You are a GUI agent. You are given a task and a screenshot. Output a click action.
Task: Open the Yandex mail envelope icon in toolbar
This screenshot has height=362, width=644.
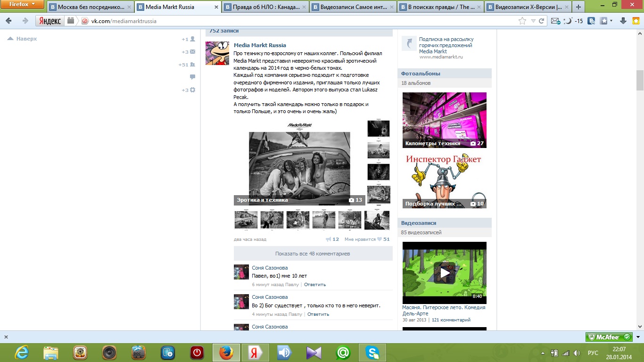tap(555, 21)
